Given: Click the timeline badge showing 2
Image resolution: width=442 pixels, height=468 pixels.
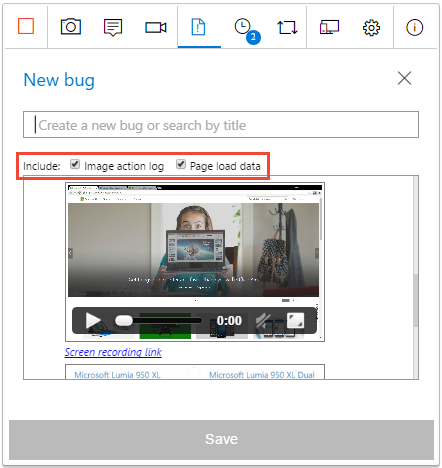Looking at the screenshot, I should point(253,37).
